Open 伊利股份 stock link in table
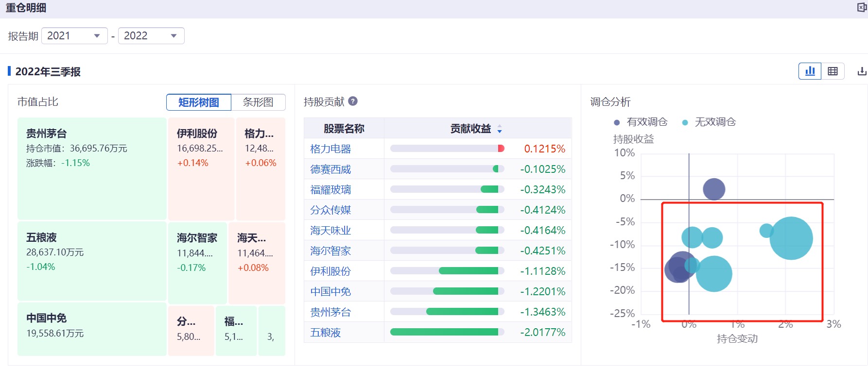868x369 pixels. point(330,271)
